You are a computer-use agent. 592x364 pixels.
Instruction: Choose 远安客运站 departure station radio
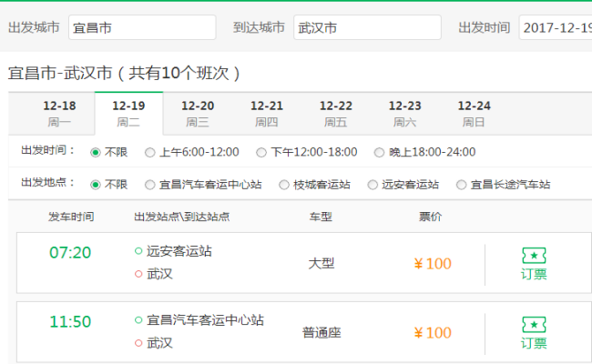pos(373,185)
